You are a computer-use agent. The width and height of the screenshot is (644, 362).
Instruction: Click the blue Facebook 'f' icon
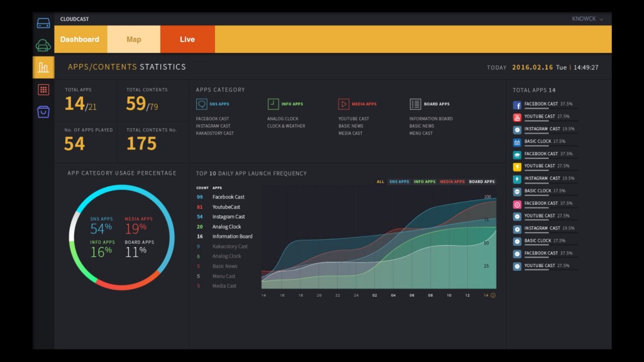pyautogui.click(x=517, y=105)
